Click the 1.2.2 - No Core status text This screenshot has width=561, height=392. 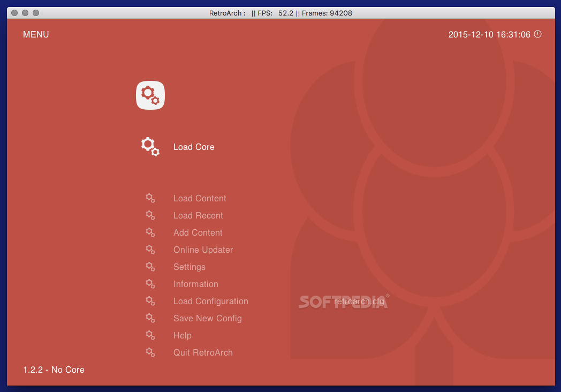pyautogui.click(x=54, y=370)
